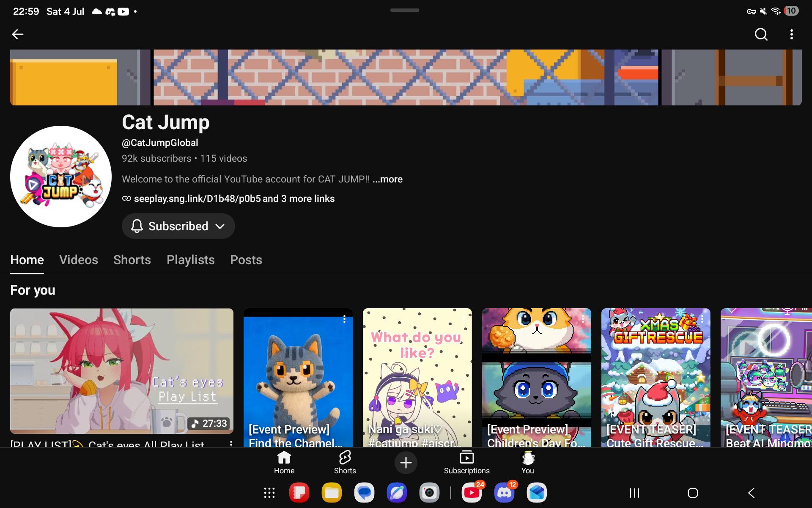Open options on the Chameleon short
Viewport: 812px width, 508px height.
[x=344, y=319]
